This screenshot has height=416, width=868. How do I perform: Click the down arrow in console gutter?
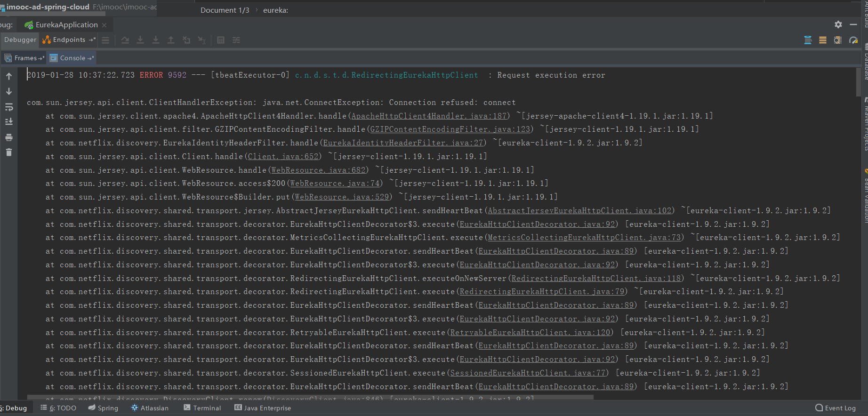tap(9, 91)
